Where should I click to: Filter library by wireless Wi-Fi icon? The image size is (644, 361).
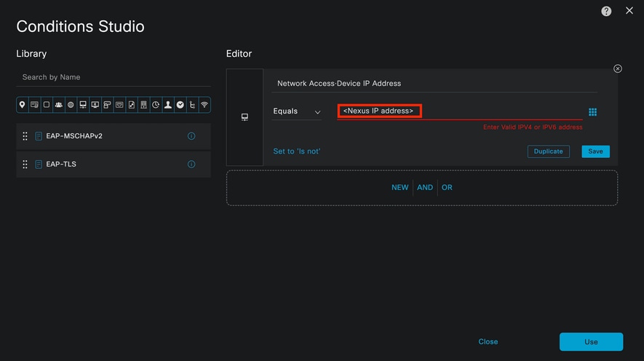pos(204,105)
